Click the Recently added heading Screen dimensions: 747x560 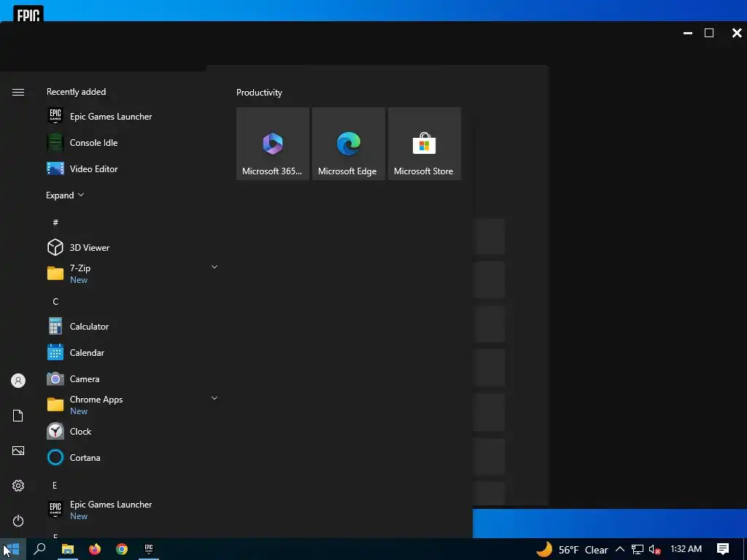pyautogui.click(x=76, y=91)
